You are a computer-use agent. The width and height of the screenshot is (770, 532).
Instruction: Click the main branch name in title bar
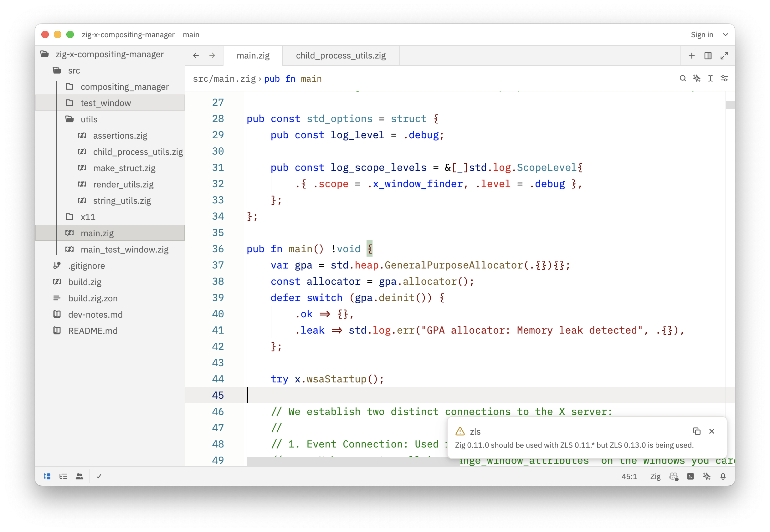pos(191,35)
